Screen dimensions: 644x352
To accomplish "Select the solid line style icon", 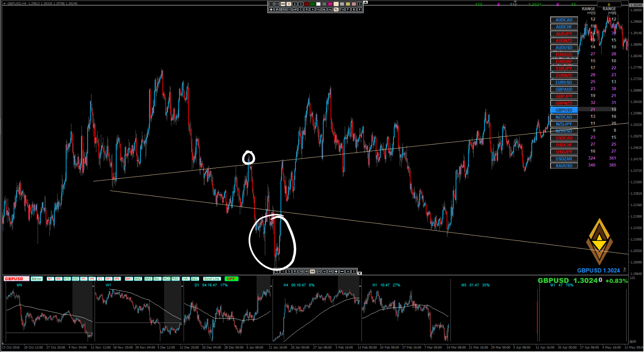I will coord(283,4).
